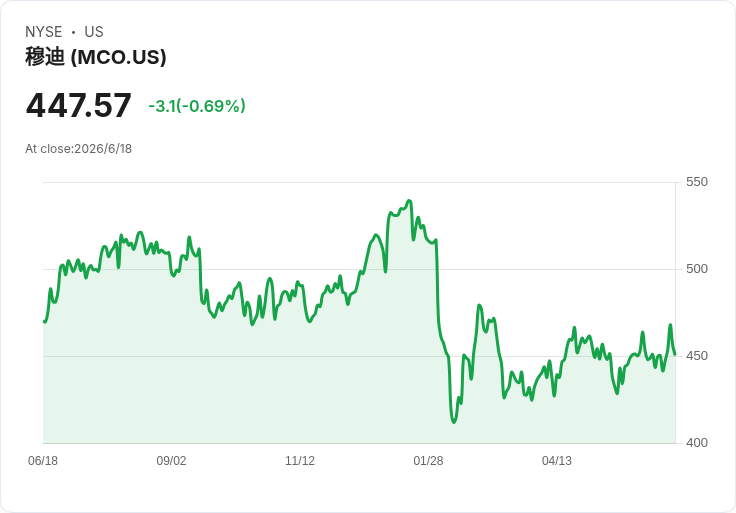
Task: Click the 500 price axis label
Action: click(x=697, y=269)
